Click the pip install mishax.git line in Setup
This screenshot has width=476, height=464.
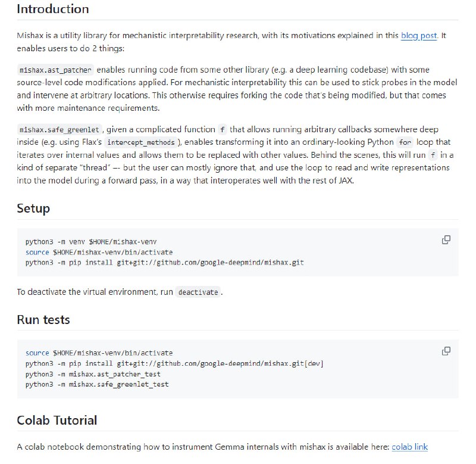click(164, 262)
